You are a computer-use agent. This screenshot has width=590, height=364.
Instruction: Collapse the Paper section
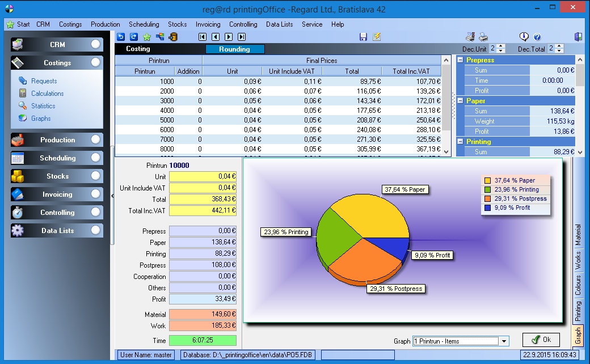tap(460, 101)
